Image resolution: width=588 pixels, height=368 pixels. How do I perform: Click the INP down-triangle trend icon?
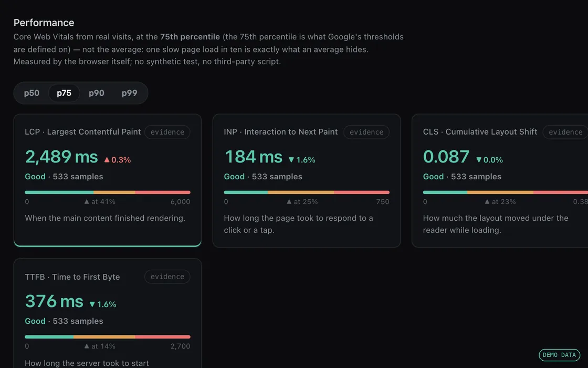pyautogui.click(x=291, y=160)
